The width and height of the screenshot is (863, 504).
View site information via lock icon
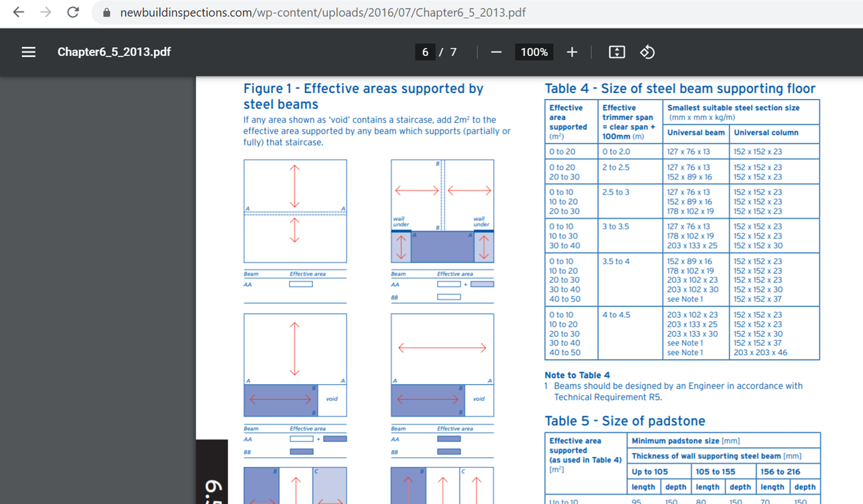(106, 12)
